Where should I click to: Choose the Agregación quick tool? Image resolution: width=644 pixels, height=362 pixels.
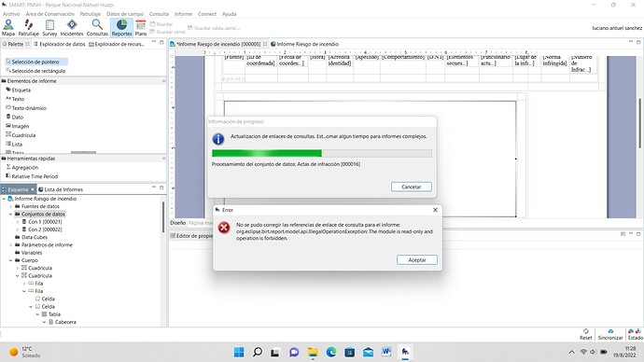pyautogui.click(x=22, y=167)
